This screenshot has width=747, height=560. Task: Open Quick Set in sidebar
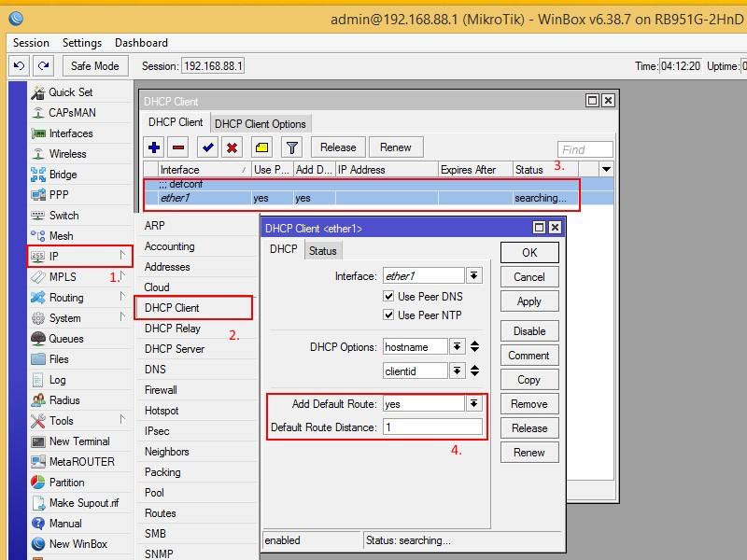coord(71,92)
